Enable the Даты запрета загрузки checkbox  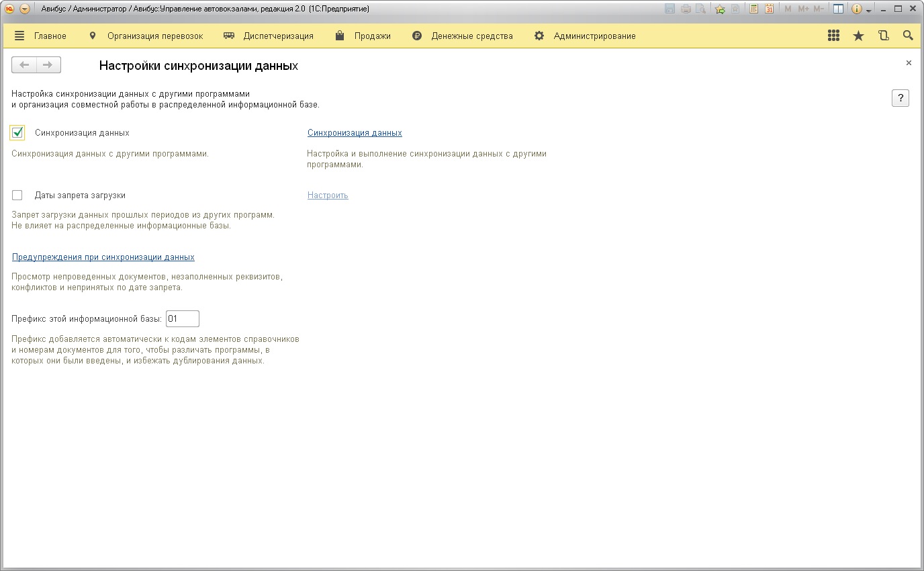point(17,195)
